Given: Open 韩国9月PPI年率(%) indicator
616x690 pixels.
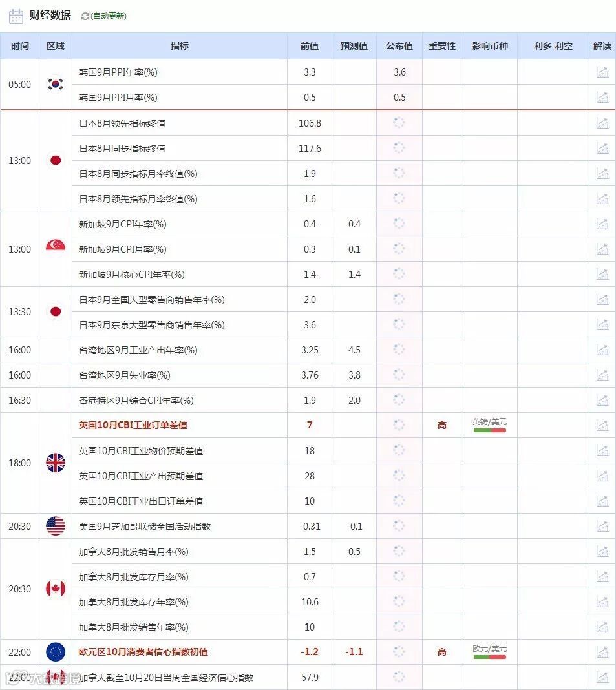Looking at the screenshot, I should pyautogui.click(x=118, y=72).
